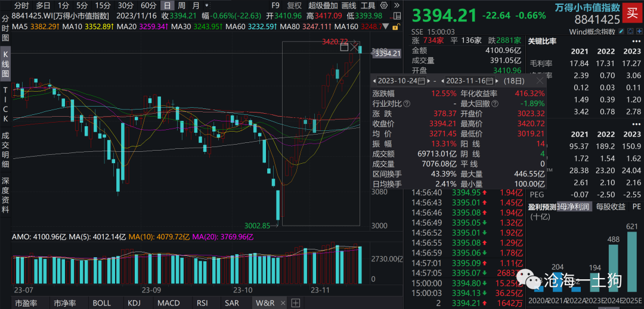Remove selection box via X icon on chart
The width and height of the screenshot is (644, 309).
click(354, 48)
